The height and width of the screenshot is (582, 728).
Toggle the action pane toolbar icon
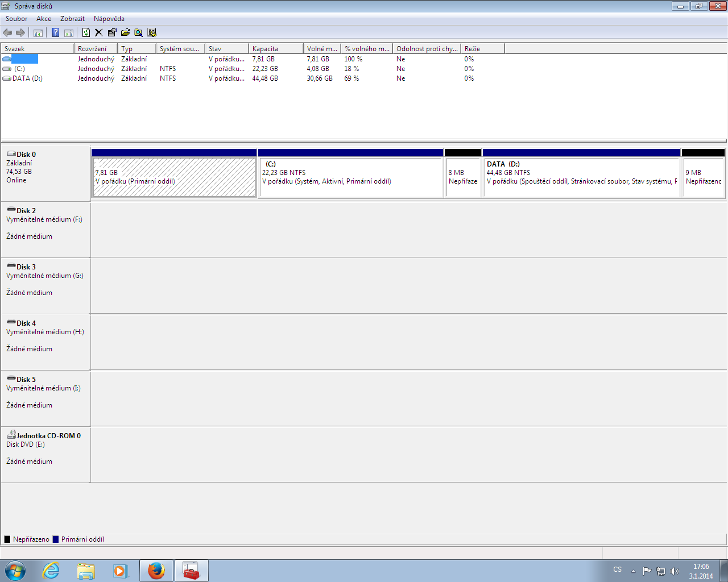[69, 32]
